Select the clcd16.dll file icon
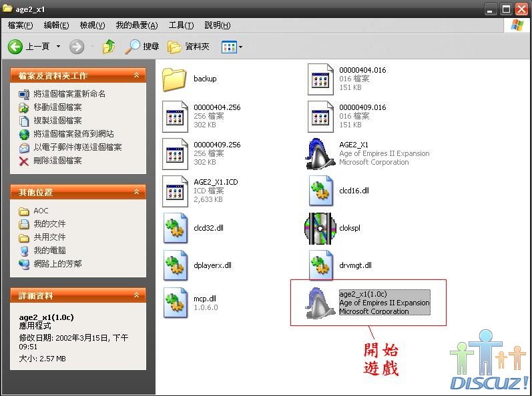 (x=320, y=191)
